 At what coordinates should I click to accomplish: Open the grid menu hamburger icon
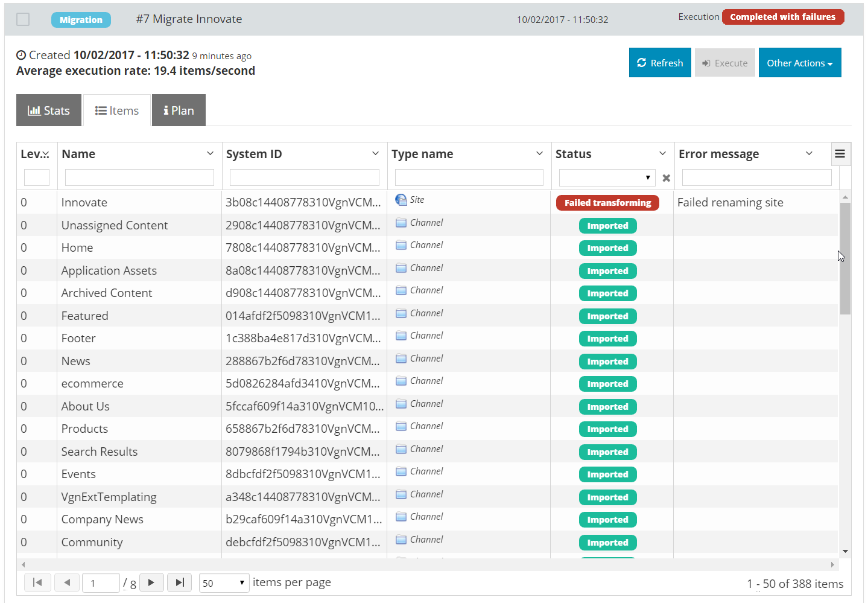[x=840, y=154]
